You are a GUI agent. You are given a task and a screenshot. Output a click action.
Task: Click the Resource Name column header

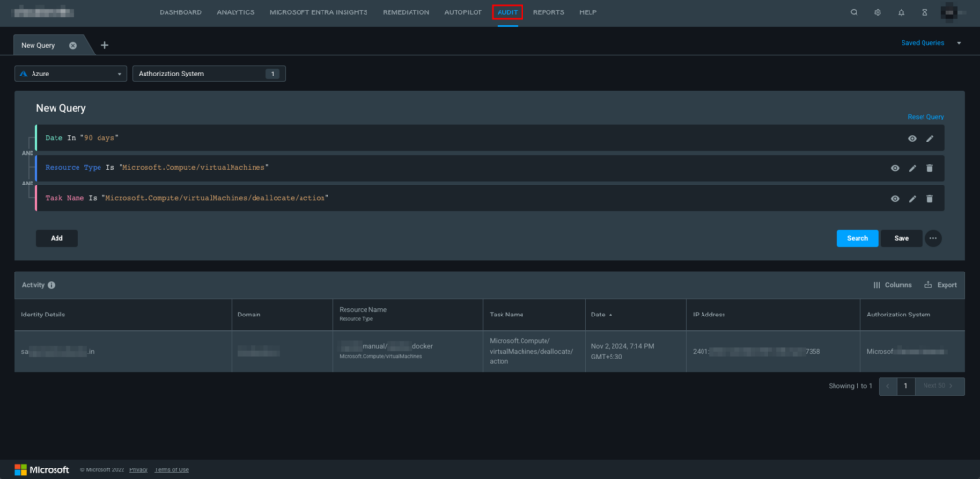pyautogui.click(x=363, y=309)
